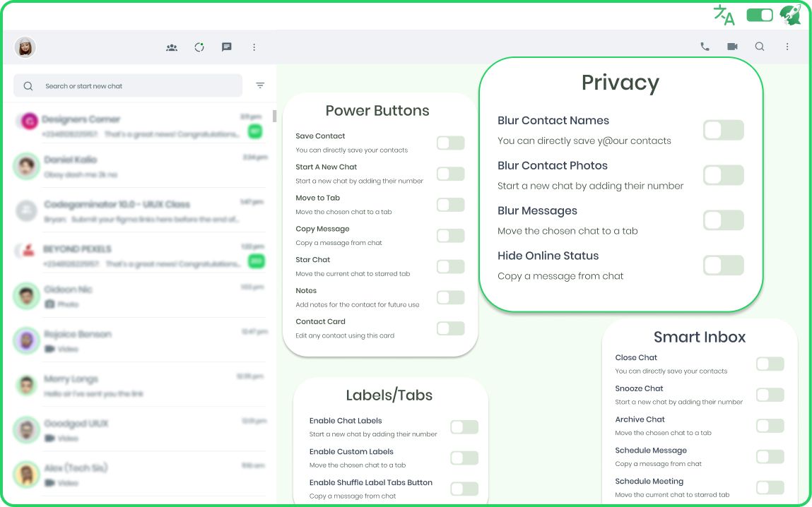Enable Blur Contact Photos toggle
The image size is (812, 507).
724,175
